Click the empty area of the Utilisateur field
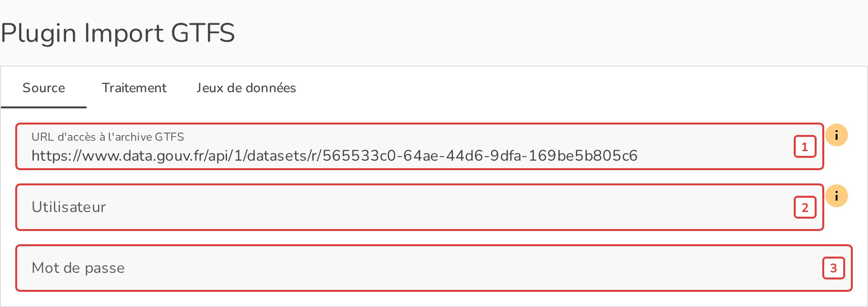 447,207
